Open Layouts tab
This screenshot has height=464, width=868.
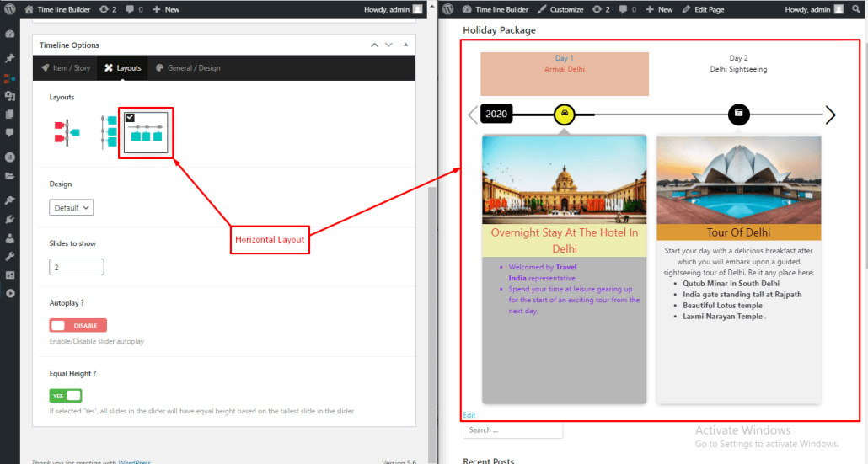(x=123, y=68)
